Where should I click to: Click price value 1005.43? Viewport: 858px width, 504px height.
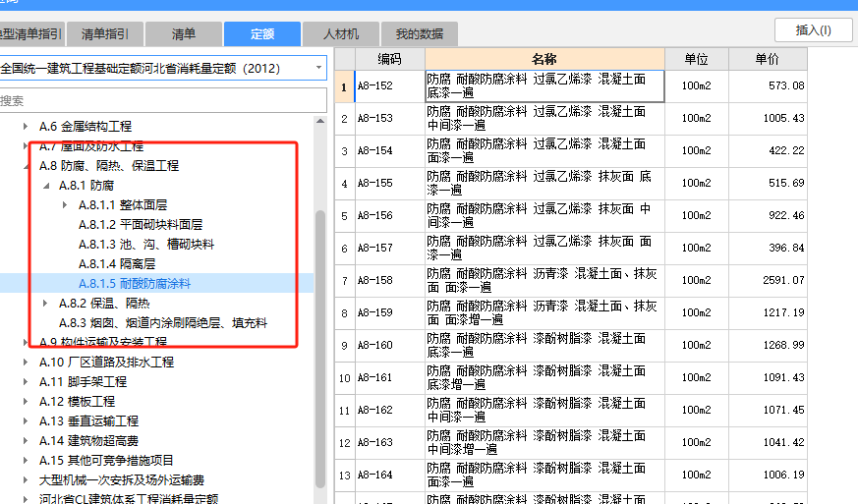point(783,118)
